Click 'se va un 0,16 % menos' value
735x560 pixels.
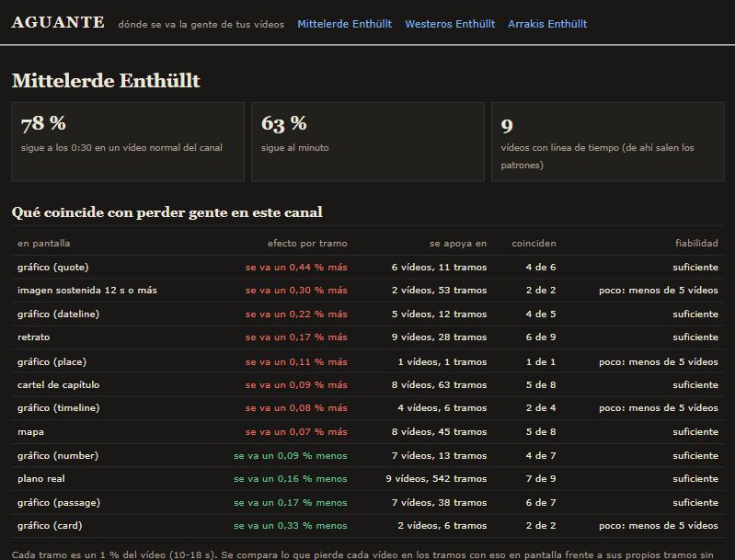coord(291,478)
